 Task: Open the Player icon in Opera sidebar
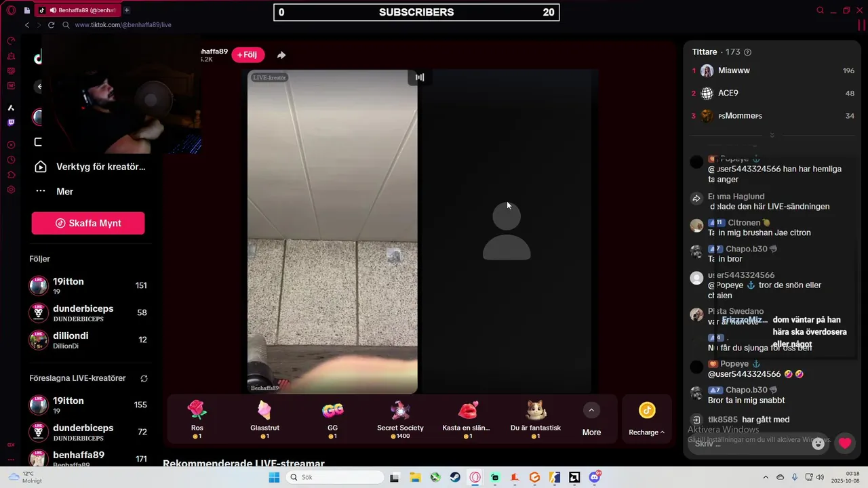point(11,145)
